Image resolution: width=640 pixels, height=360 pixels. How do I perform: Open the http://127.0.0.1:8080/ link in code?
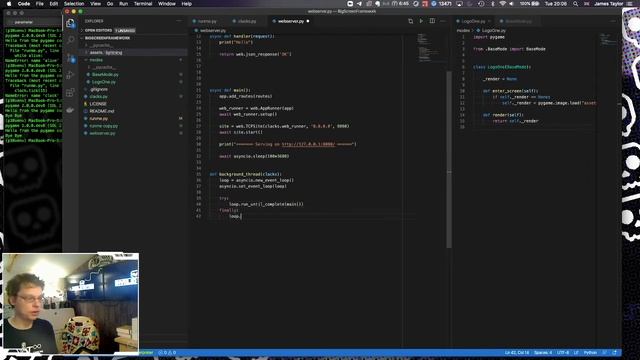(x=308, y=144)
